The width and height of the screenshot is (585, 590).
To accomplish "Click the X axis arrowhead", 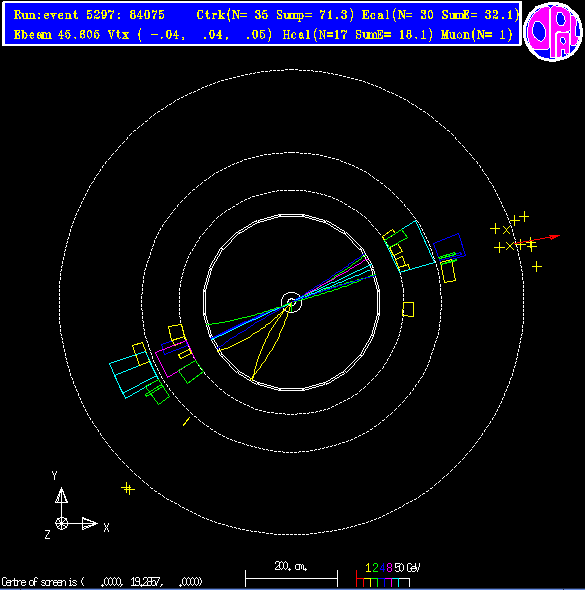I will click(x=90, y=523).
